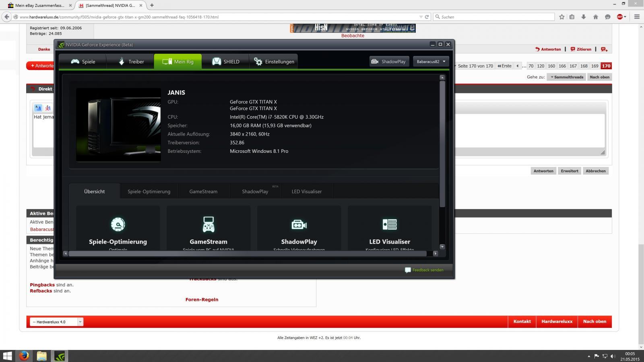Click Firefox icon in the taskbar
Image resolution: width=644 pixels, height=362 pixels.
click(x=24, y=356)
